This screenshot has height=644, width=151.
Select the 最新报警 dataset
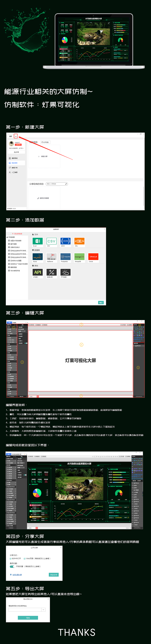tap(13, 267)
